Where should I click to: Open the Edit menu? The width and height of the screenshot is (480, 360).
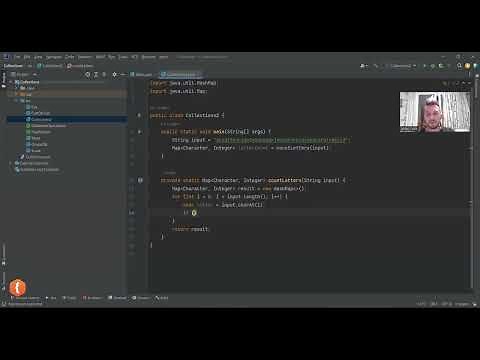[x=27, y=57]
